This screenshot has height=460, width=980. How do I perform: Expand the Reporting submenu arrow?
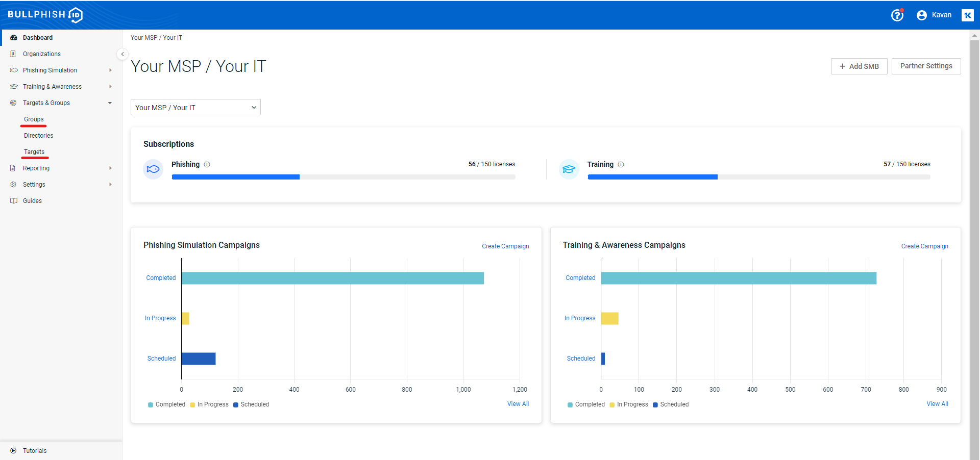[x=110, y=168]
